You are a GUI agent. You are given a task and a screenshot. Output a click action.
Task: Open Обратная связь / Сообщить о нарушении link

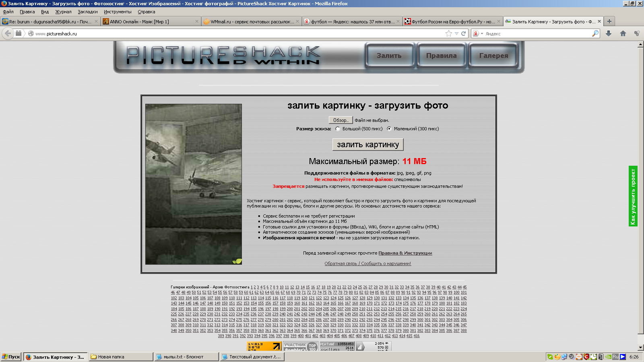(368, 263)
